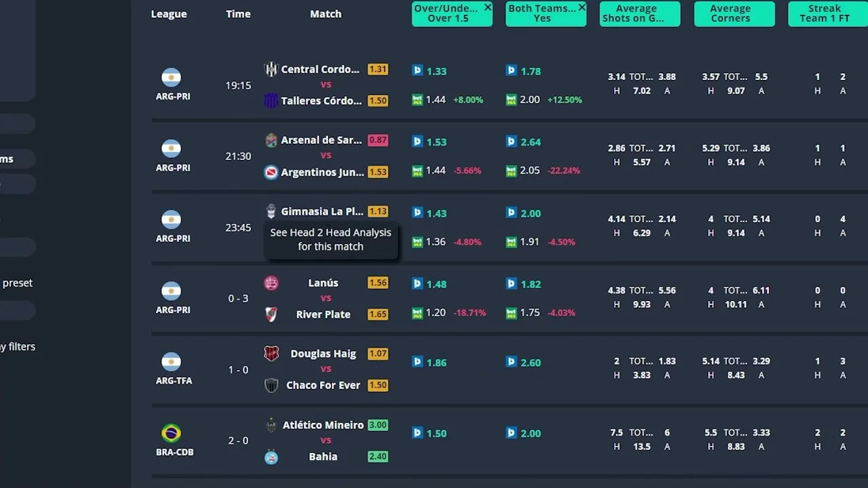868x488 pixels.
Task: Click the Chaco For Ever crest
Action: tap(271, 385)
